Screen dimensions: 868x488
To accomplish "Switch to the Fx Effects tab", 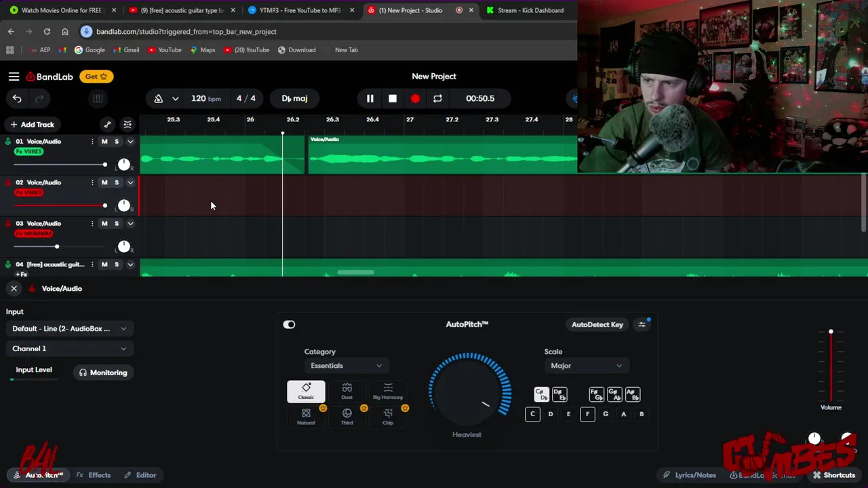I will [x=94, y=475].
